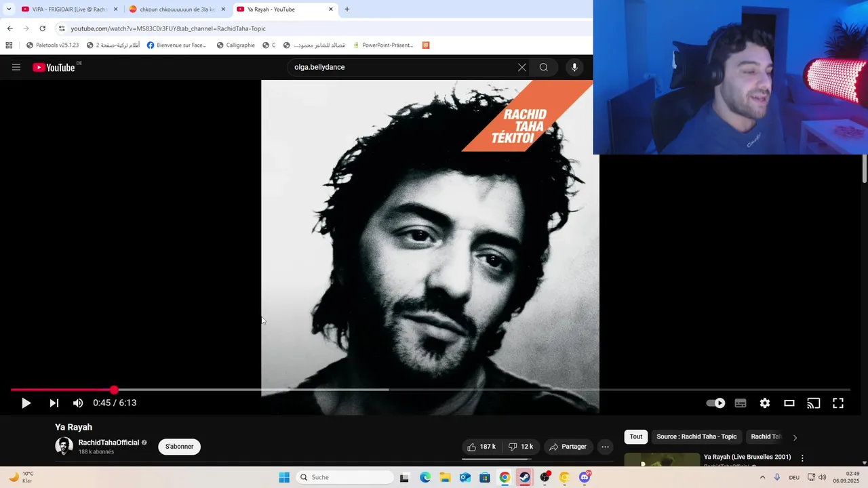Turn on subtitles in the player

(x=741, y=403)
